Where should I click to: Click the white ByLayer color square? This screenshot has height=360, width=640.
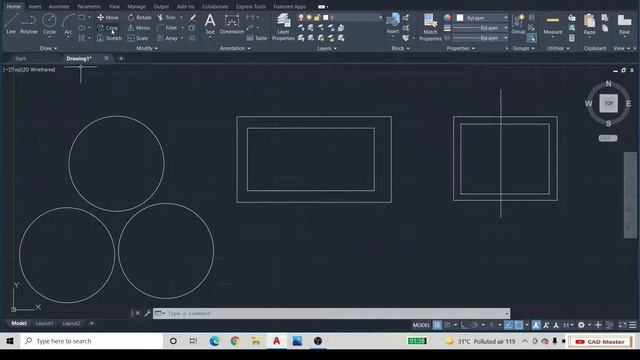[x=460, y=18]
